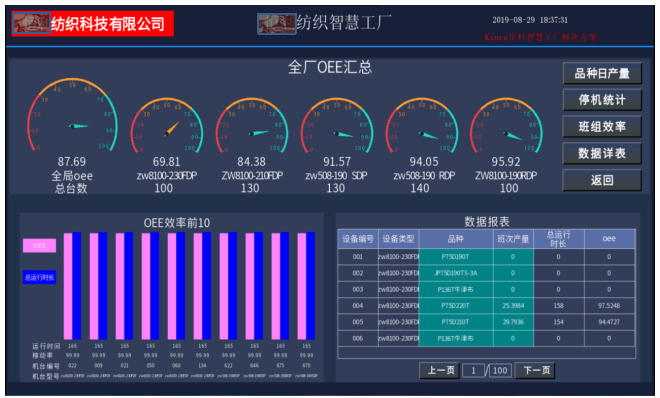
Task: Select the gauge dial reading 84.38
Action: [x=252, y=125]
